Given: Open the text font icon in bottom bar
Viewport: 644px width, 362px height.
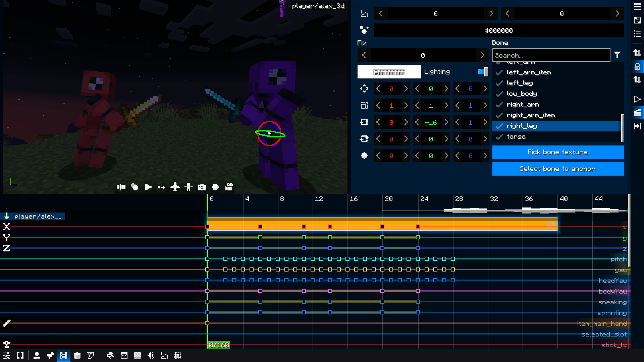Looking at the screenshot, I should tap(91, 355).
